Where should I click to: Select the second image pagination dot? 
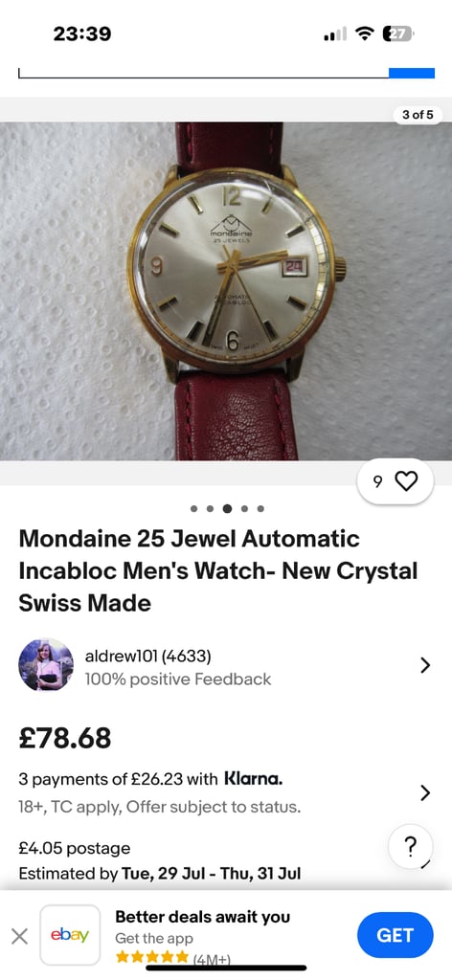click(x=210, y=509)
